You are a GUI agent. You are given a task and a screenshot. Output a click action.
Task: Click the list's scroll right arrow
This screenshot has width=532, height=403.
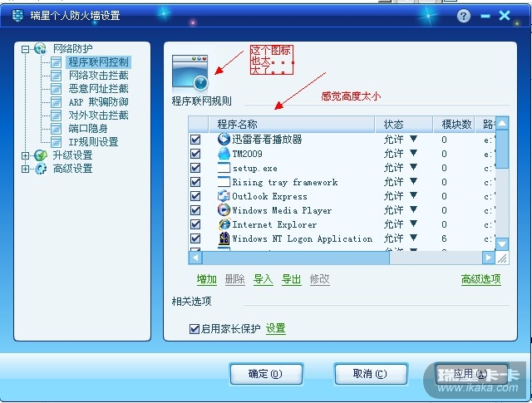pyautogui.click(x=488, y=258)
